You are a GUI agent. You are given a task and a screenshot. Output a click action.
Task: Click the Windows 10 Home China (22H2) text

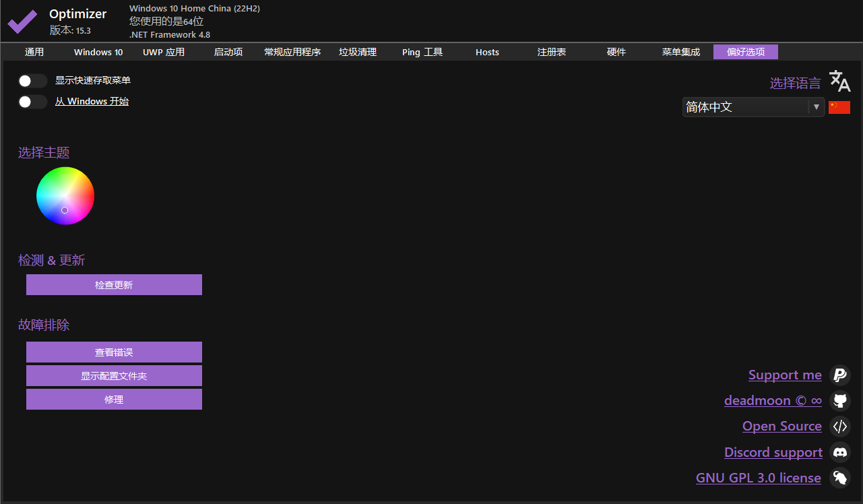pos(195,9)
